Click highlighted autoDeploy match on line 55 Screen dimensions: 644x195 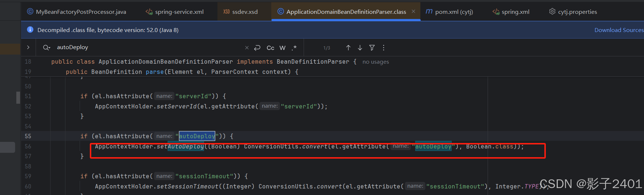click(x=197, y=136)
